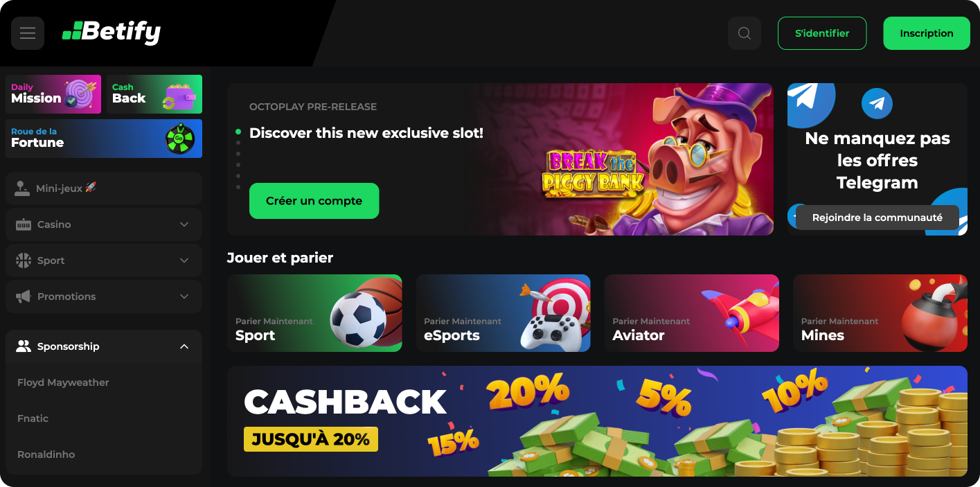Click the Betify logo
The height and width of the screenshot is (487, 980).
click(112, 32)
